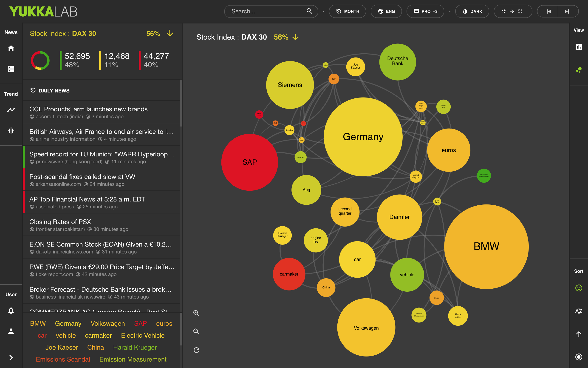Click the target circle sort icon
The image size is (588, 368).
tap(579, 357)
